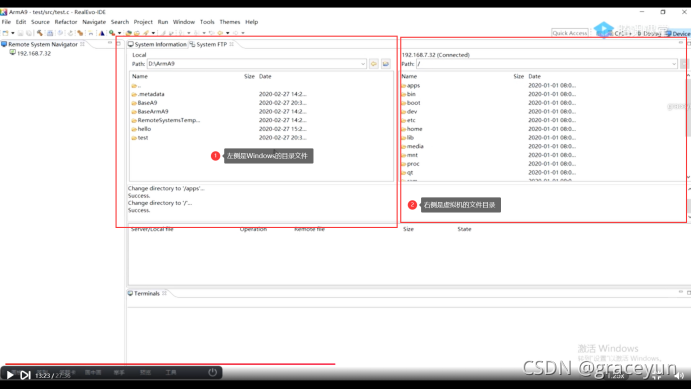Select the BaseArmA9 folder

(150, 112)
